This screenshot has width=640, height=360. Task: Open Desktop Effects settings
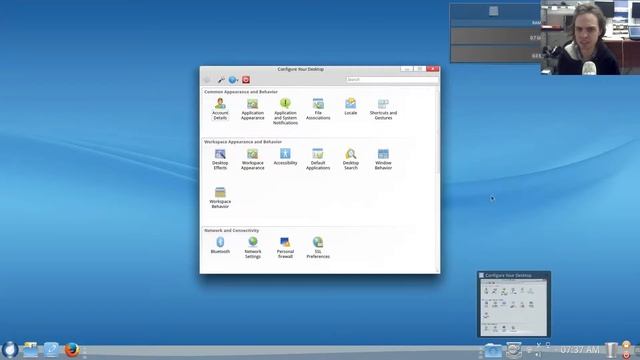coord(220,159)
